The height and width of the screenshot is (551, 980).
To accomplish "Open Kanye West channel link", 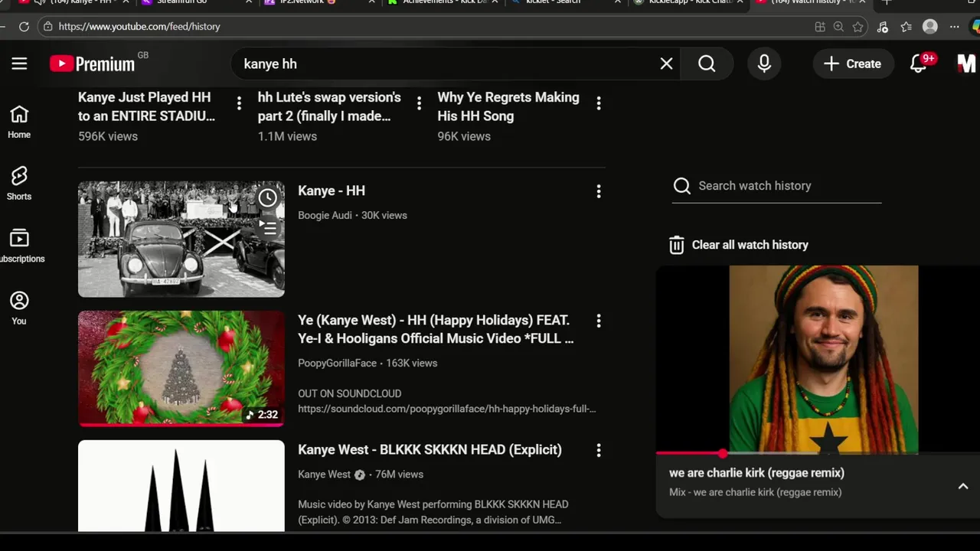I will coord(324,474).
